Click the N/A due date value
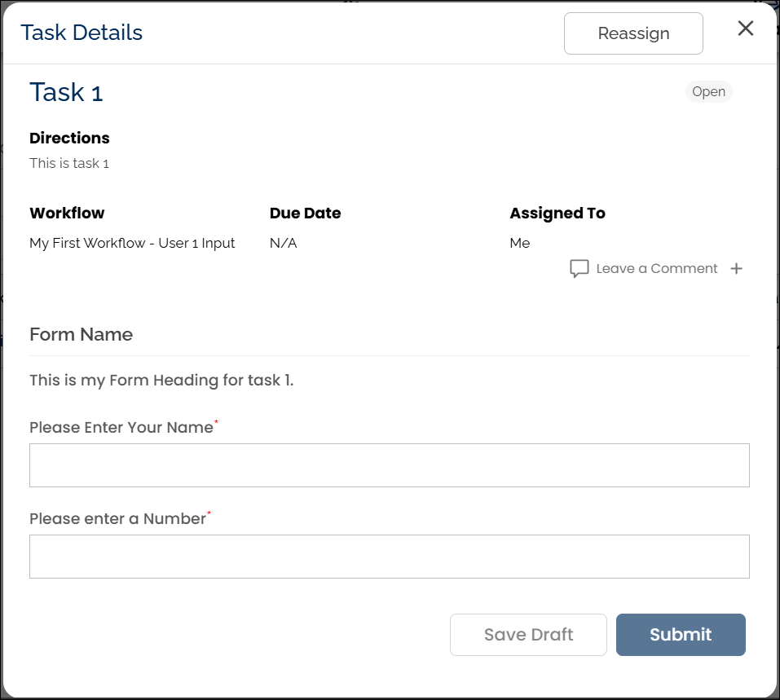Image resolution: width=780 pixels, height=700 pixels. (283, 243)
